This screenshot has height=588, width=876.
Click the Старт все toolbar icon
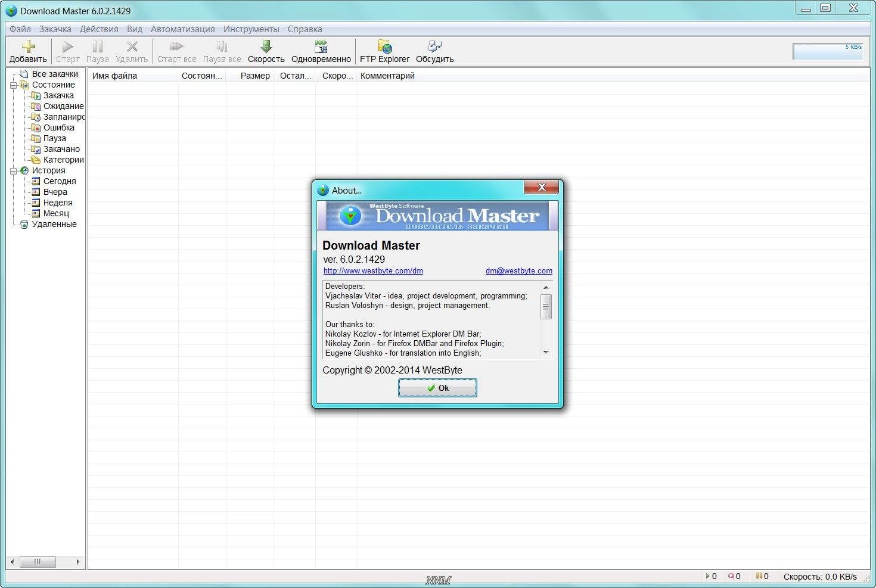click(x=176, y=46)
